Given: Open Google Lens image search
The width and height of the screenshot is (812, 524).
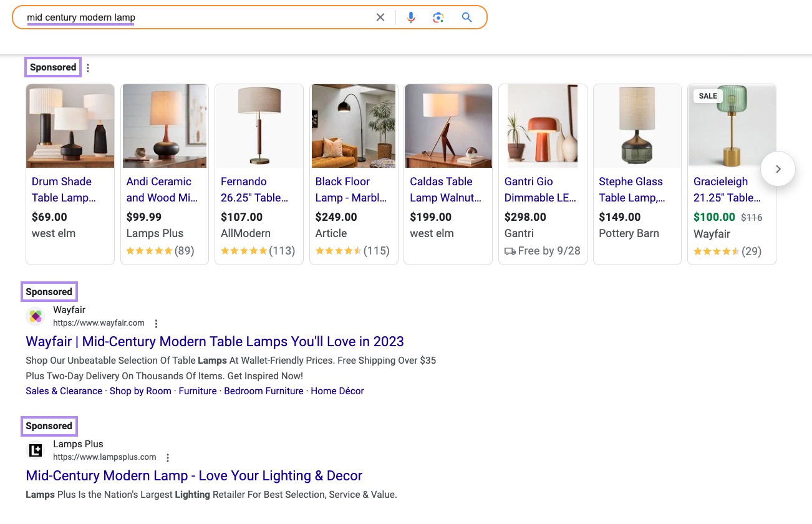Looking at the screenshot, I should click(x=438, y=17).
